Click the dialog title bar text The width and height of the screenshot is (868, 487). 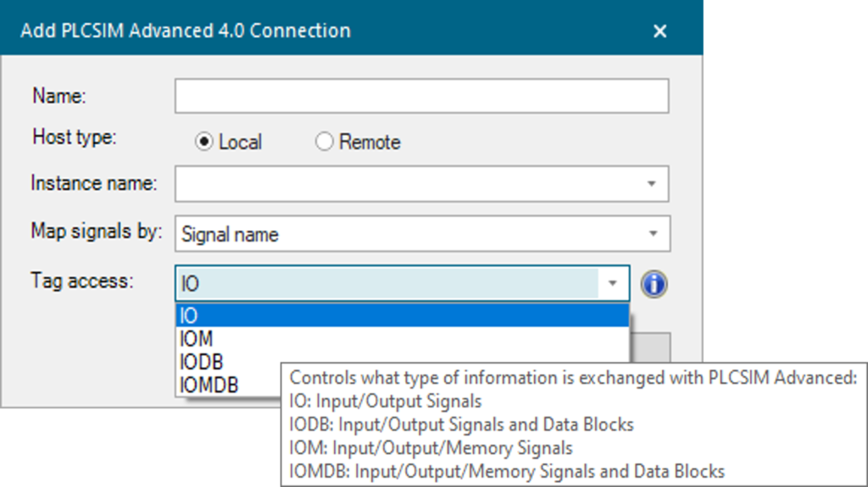coord(186,30)
